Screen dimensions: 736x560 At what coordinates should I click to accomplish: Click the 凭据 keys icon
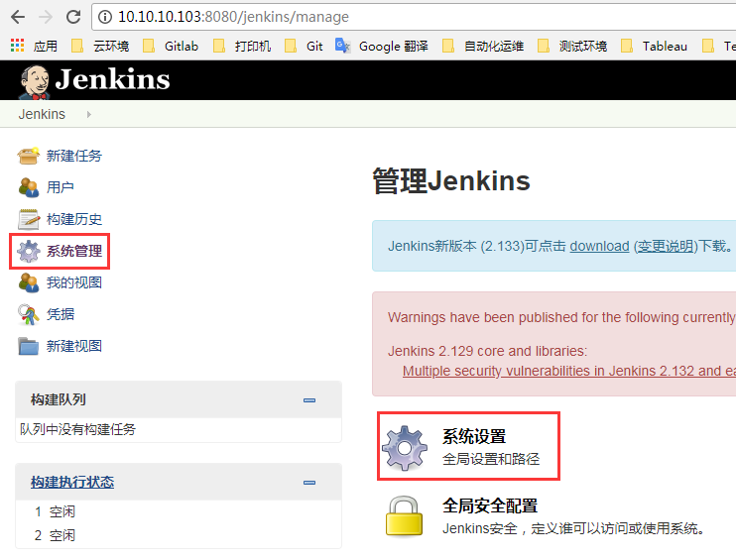pos(28,314)
